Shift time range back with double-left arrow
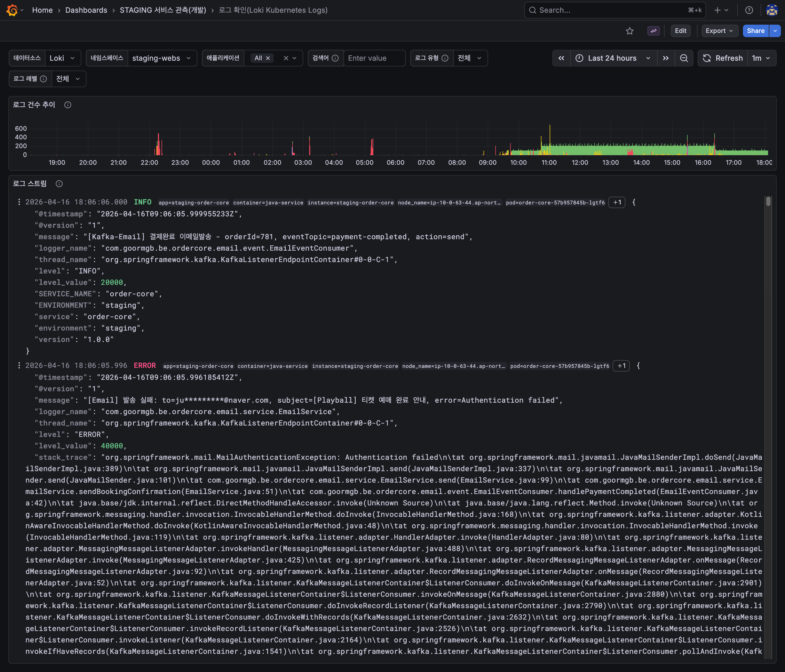The width and height of the screenshot is (785, 672). coord(561,58)
